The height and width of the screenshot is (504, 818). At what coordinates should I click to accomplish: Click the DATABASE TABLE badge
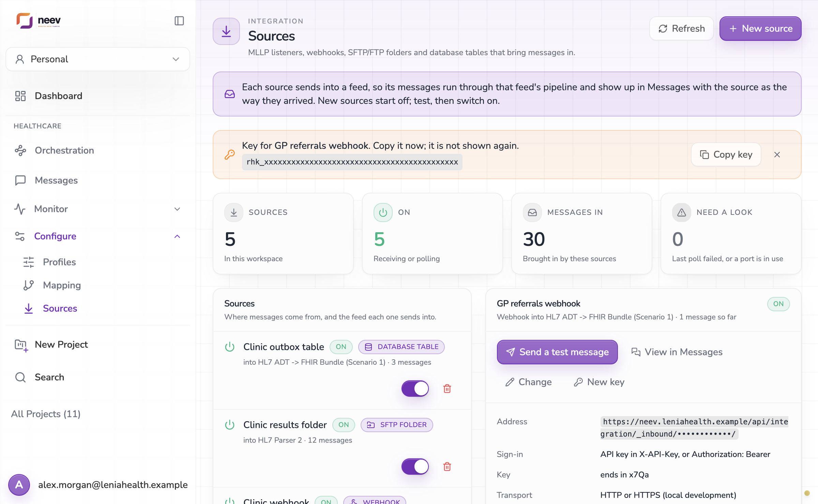point(402,347)
